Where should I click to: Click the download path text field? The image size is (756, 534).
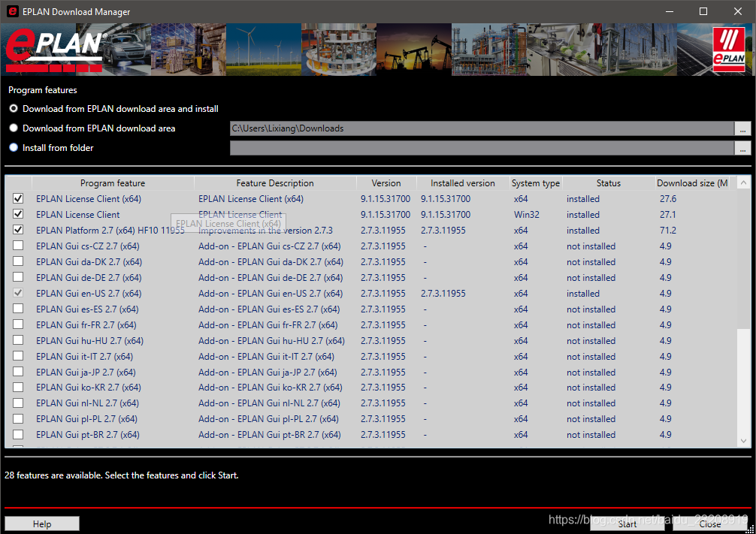(481, 128)
